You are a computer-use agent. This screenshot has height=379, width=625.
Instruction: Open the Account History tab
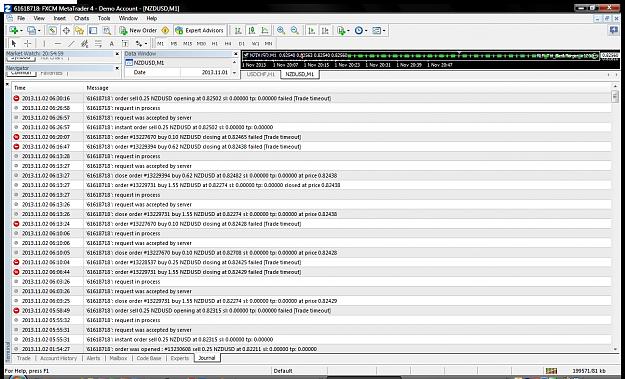[59, 358]
